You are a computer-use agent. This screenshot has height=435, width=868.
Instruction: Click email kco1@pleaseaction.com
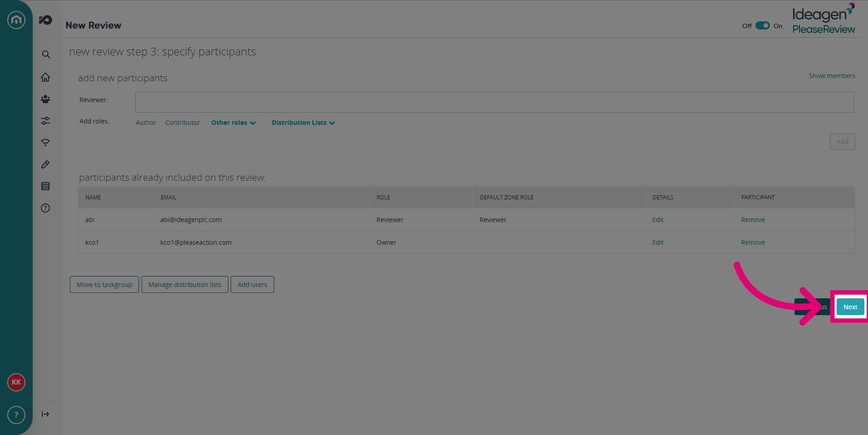pyautogui.click(x=196, y=242)
